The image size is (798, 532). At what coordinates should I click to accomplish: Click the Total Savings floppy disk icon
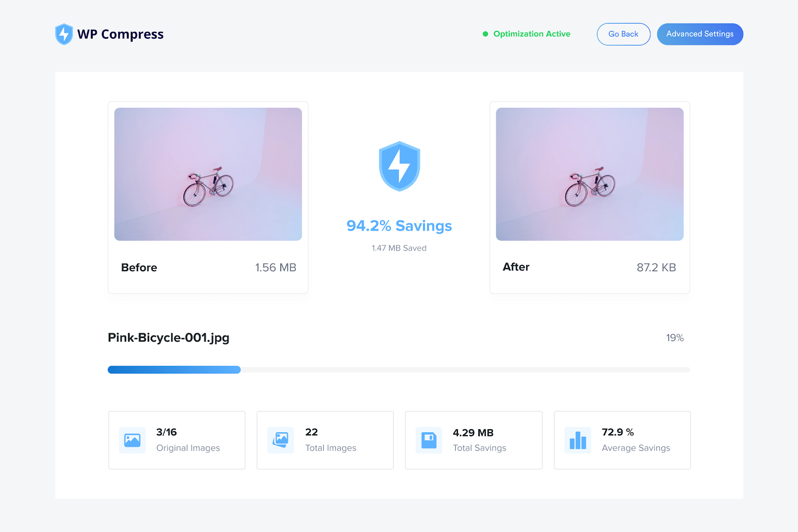coord(429,440)
